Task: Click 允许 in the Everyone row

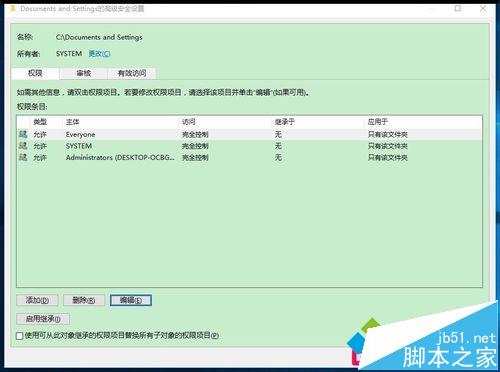Action: point(40,135)
